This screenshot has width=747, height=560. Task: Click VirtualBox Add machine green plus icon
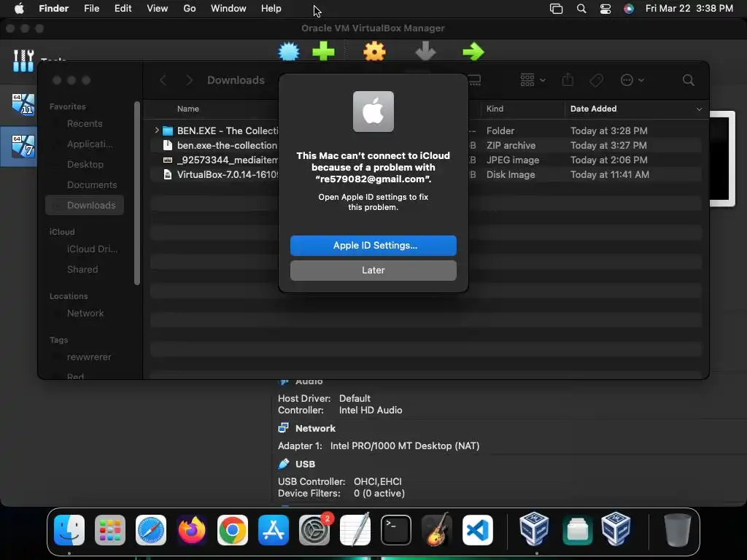[323, 52]
